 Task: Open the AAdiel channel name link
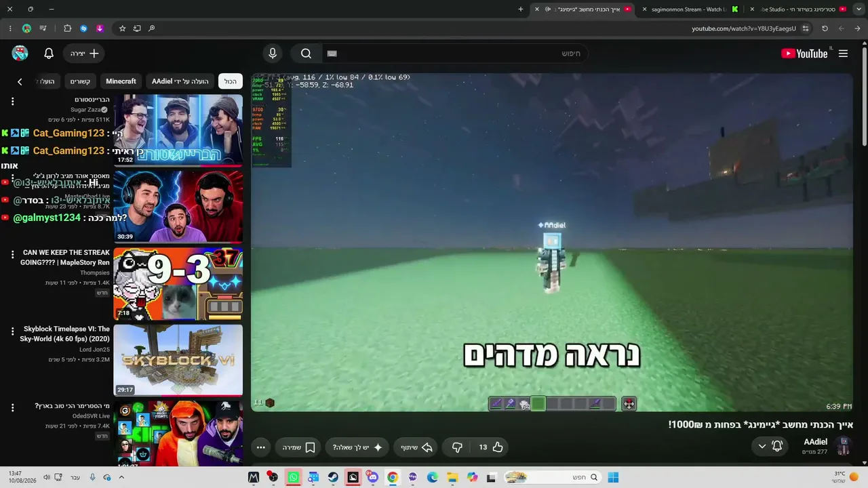pyautogui.click(x=816, y=442)
